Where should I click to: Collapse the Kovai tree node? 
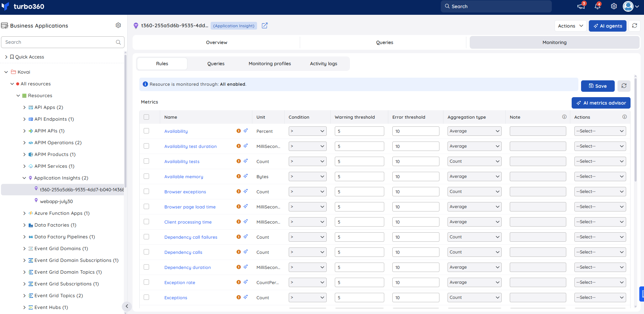(6, 72)
